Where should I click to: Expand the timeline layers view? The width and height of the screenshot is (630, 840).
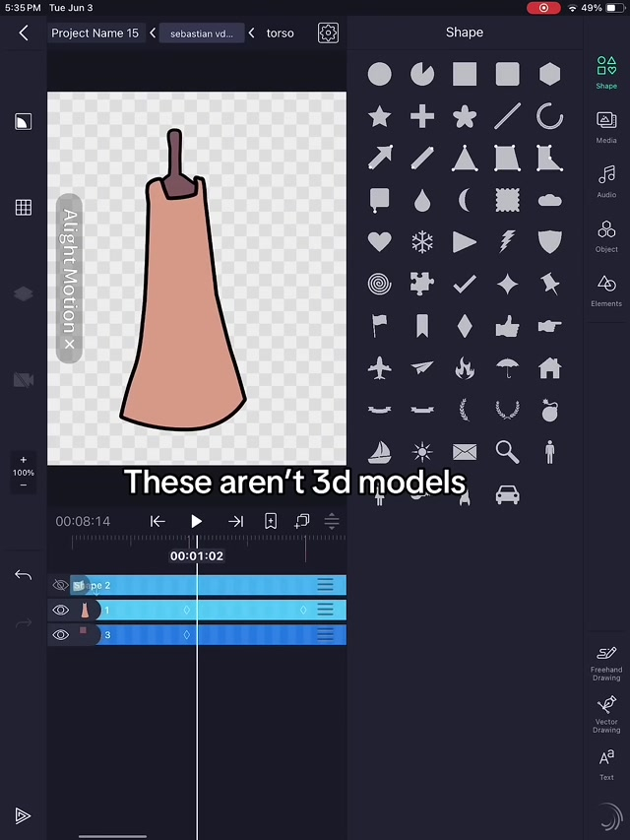pos(332,521)
